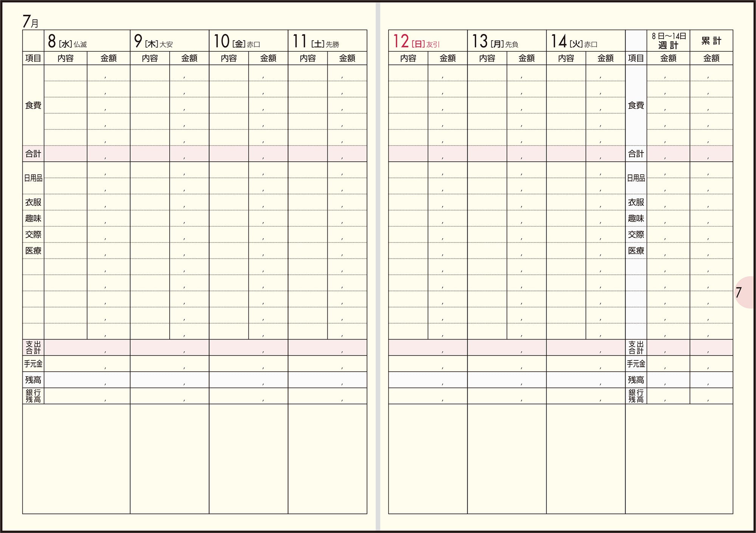This screenshot has height=533, width=756.
Task: Click the 日用品 label beside the 8 [水] column
Action: pos(33,178)
